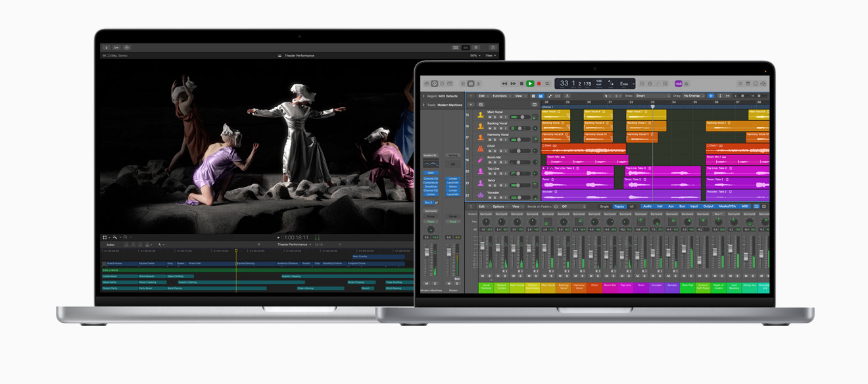Open the Drag No Overlap dropdown
The height and width of the screenshot is (384, 868).
[x=693, y=96]
